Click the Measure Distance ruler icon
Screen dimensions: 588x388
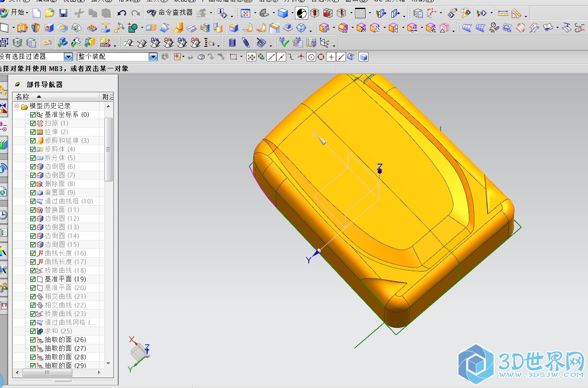coord(503,13)
